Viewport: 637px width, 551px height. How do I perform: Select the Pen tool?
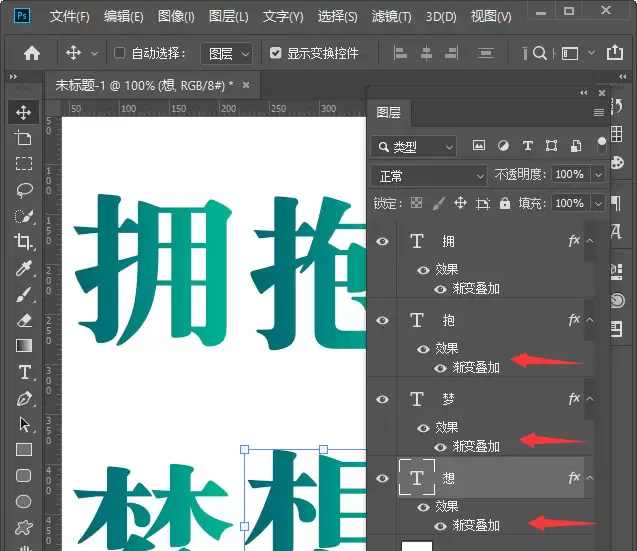click(x=24, y=398)
